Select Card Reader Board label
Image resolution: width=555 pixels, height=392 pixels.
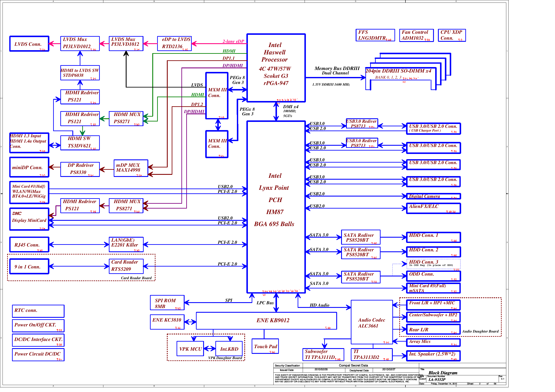[136, 278]
